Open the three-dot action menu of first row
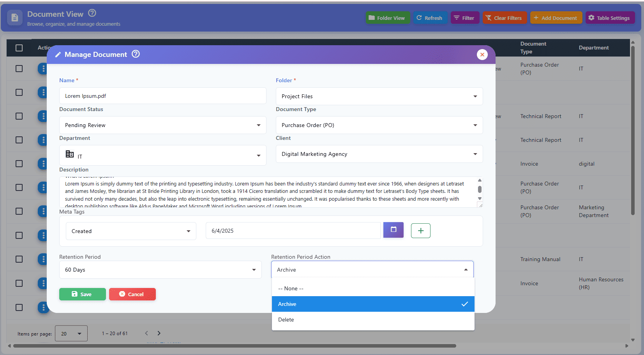Viewport: 644px width, 355px height. coord(43,69)
